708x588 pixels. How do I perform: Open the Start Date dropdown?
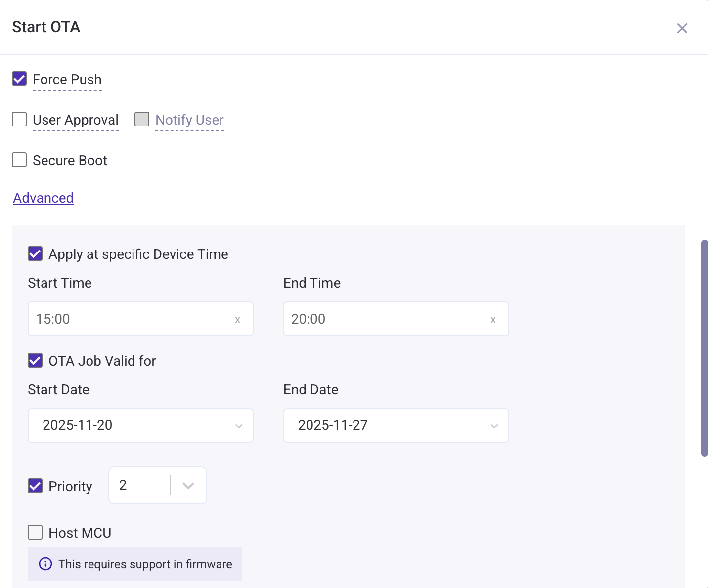tap(239, 425)
